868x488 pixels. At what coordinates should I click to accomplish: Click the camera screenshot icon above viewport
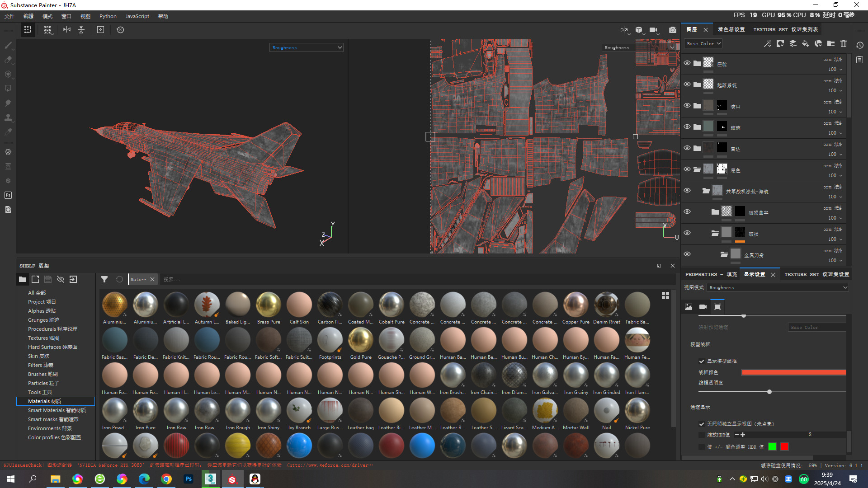(x=673, y=30)
